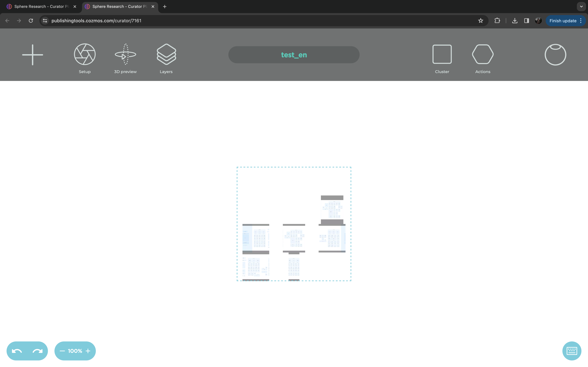Open Chrome's three-dot menu
588x367 pixels.
pyautogui.click(x=581, y=21)
